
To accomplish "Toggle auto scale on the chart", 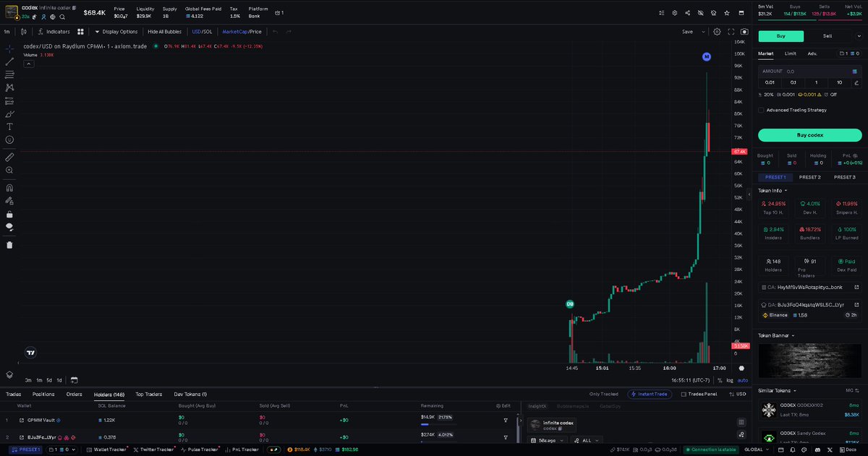I will [x=743, y=380].
